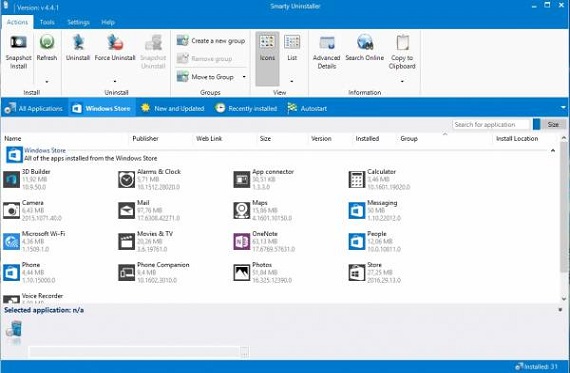Image resolution: width=570 pixels, height=373 pixels.
Task: Select the Phone app icon
Action: [11, 272]
